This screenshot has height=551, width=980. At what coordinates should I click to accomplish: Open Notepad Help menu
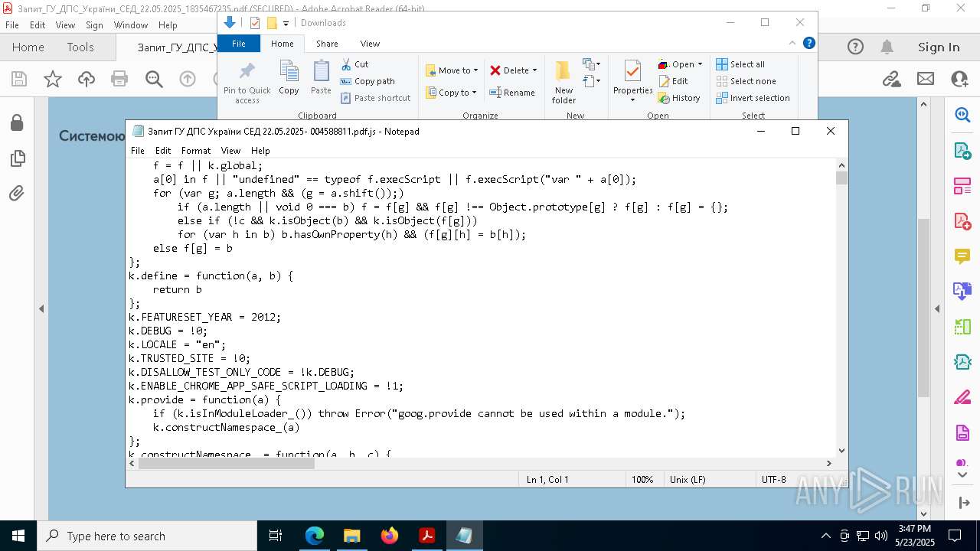260,151
